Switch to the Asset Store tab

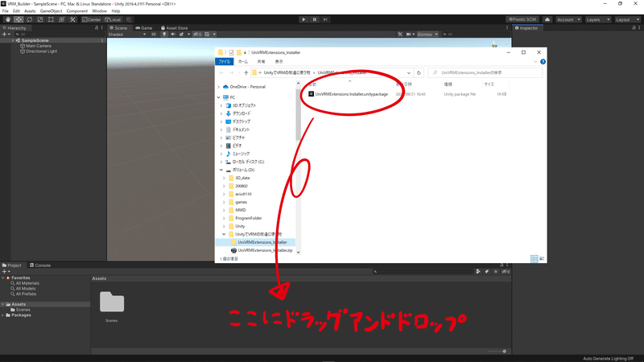tap(174, 28)
